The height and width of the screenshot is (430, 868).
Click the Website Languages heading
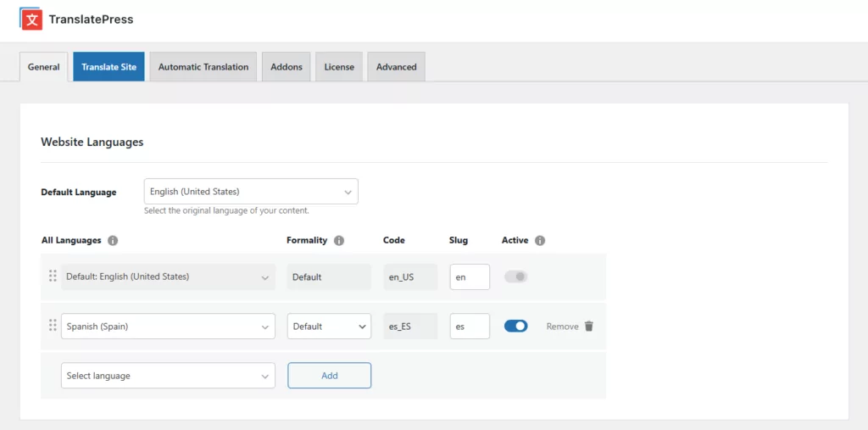click(92, 142)
